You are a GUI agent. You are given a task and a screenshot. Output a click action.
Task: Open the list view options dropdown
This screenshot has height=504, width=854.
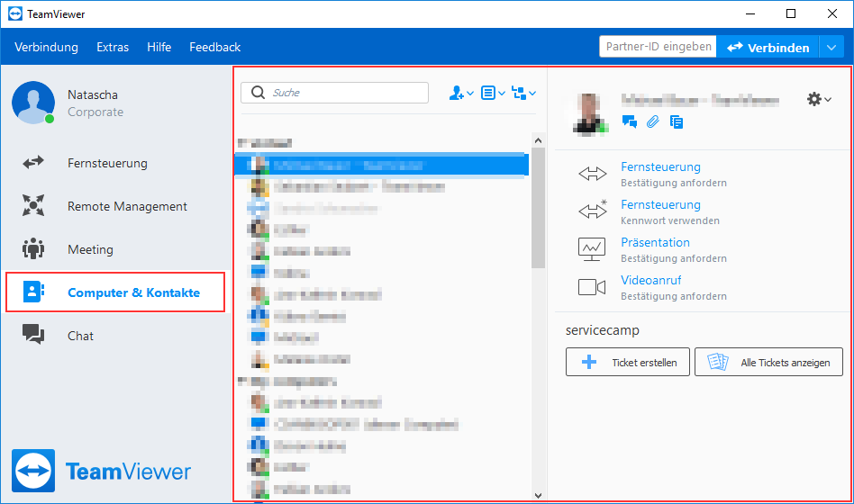pyautogui.click(x=493, y=93)
